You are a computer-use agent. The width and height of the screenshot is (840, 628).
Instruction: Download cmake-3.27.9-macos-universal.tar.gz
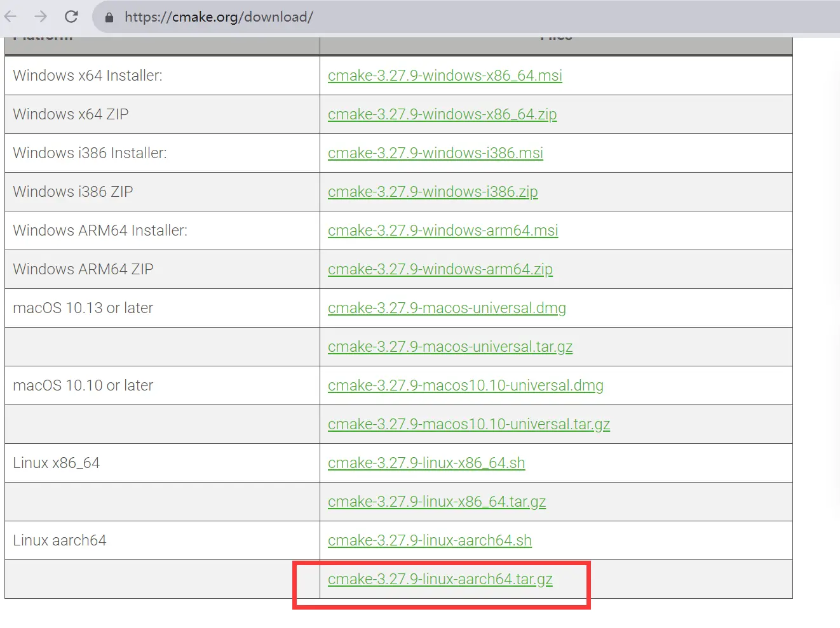450,347
